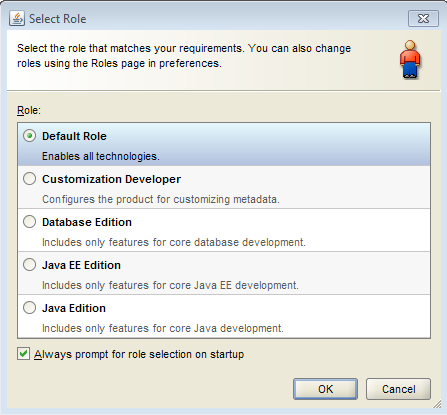The height and width of the screenshot is (415, 447).
Task: Click the Java coffee cup title bar icon
Action: 17,18
